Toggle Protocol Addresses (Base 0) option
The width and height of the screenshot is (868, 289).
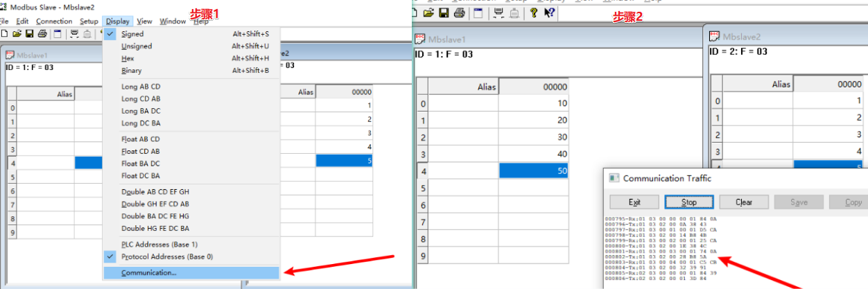click(x=166, y=256)
